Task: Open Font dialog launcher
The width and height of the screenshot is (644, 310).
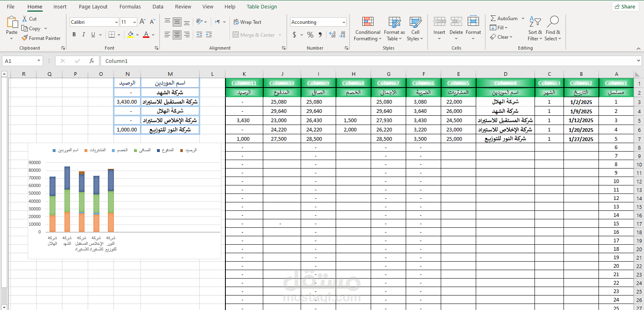Action: pyautogui.click(x=157, y=48)
